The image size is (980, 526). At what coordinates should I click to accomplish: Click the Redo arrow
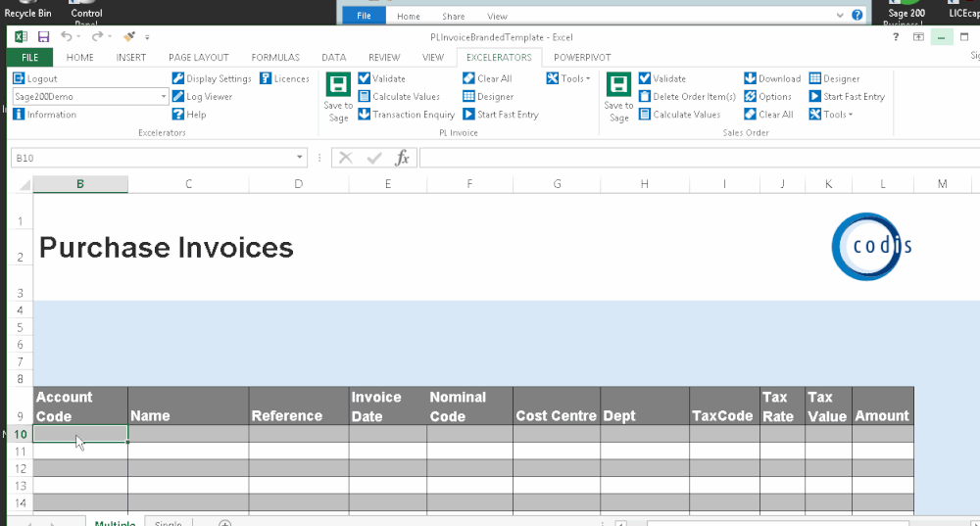pyautogui.click(x=97, y=37)
